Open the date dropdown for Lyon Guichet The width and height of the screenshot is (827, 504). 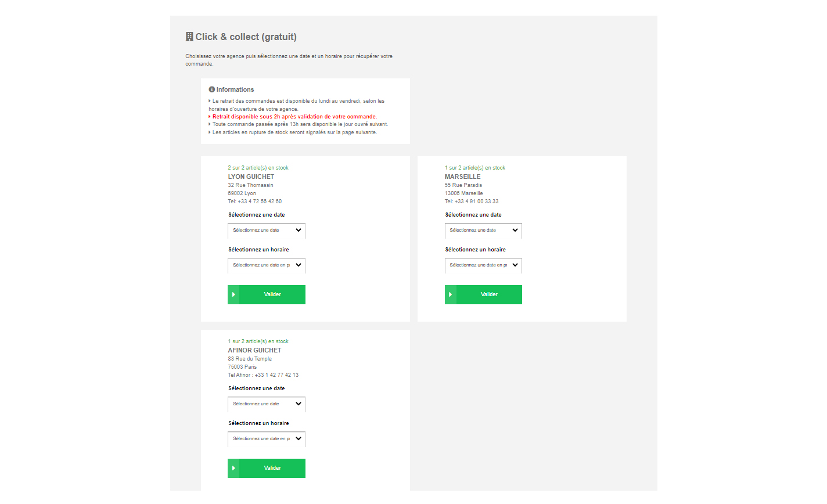coord(267,231)
